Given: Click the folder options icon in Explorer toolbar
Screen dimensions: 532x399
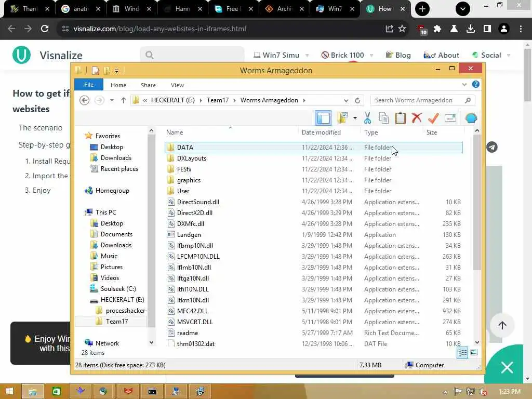Looking at the screenshot, I should pyautogui.click(x=343, y=118).
